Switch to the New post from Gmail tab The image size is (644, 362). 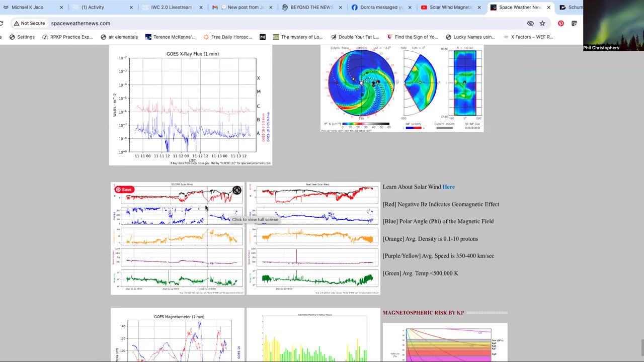242,8
